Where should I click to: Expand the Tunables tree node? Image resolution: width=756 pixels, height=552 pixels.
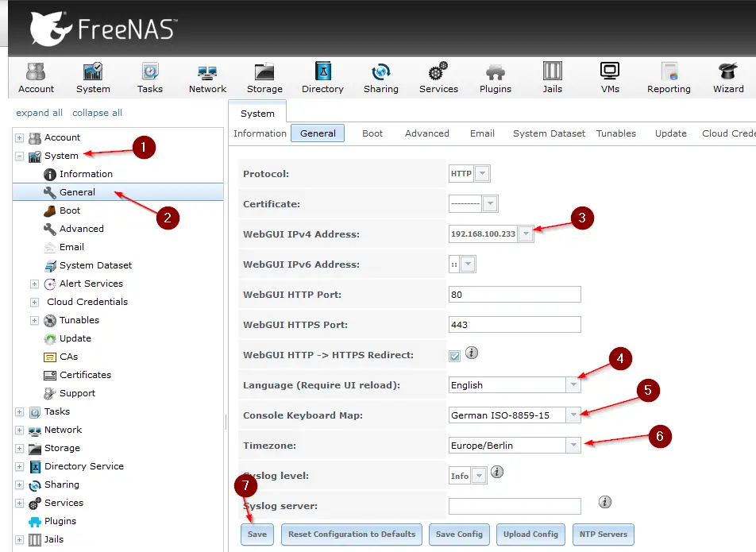(34, 321)
